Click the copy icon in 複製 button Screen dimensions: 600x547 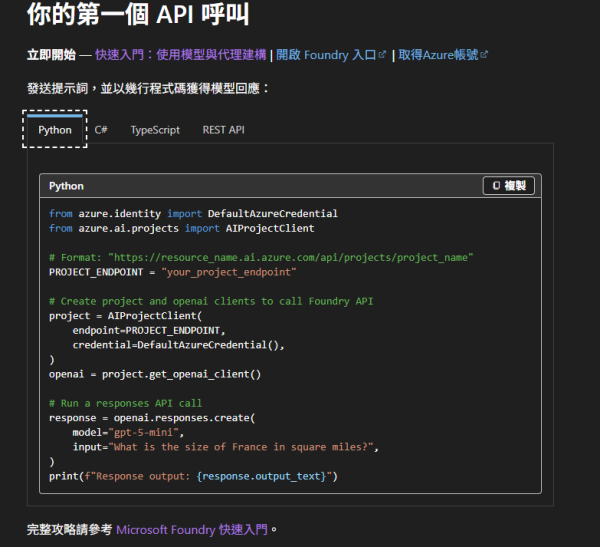point(496,186)
